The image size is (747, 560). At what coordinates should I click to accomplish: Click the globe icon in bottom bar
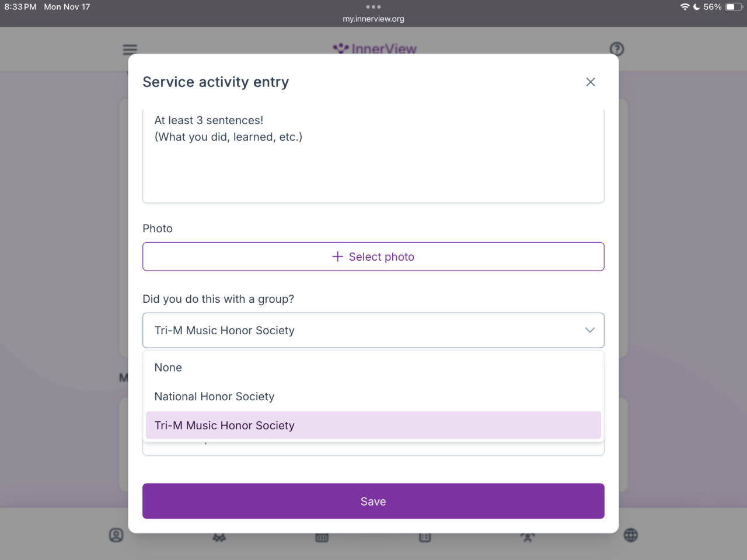click(631, 535)
